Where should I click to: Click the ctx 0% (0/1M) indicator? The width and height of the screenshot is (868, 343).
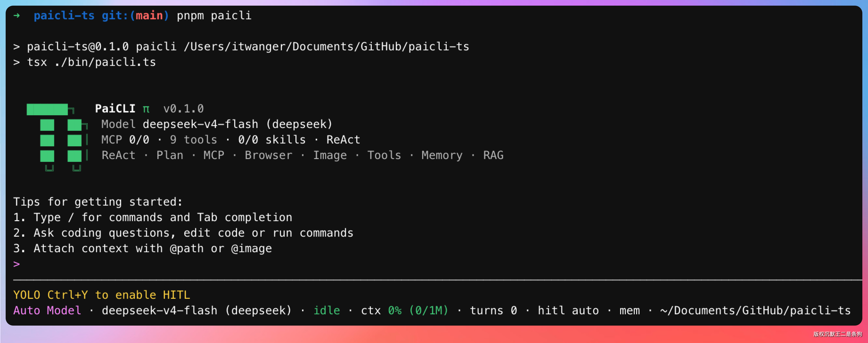pos(404,310)
